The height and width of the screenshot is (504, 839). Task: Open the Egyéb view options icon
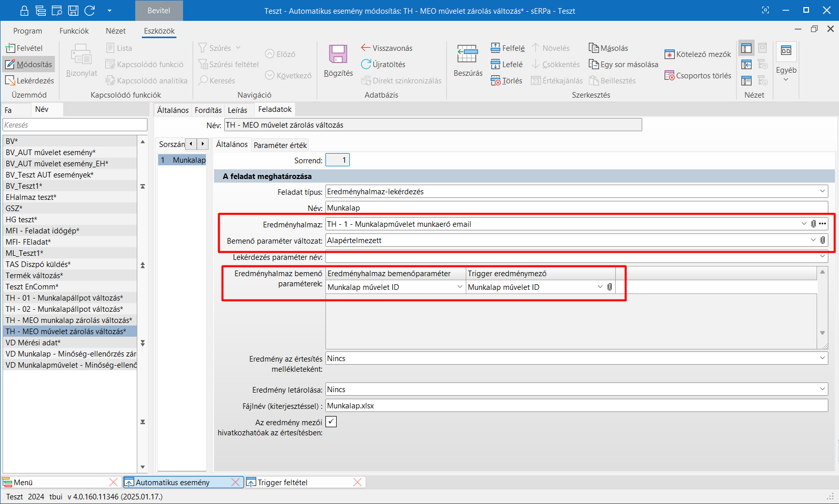click(x=786, y=51)
